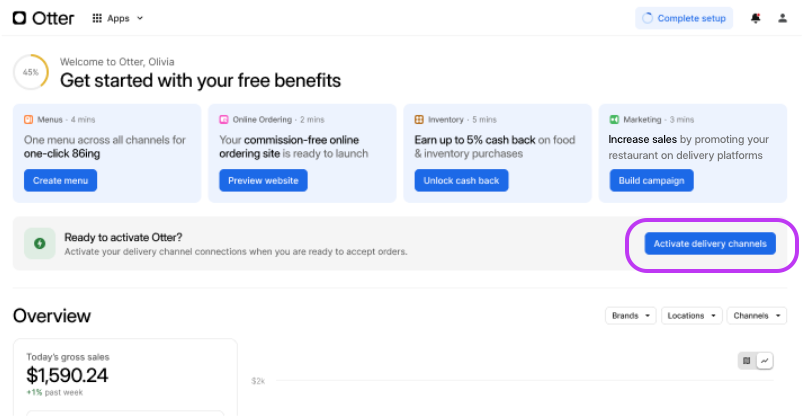Click the green lightning bolt icon
Screen dimensions: 811x417
[x=40, y=243]
